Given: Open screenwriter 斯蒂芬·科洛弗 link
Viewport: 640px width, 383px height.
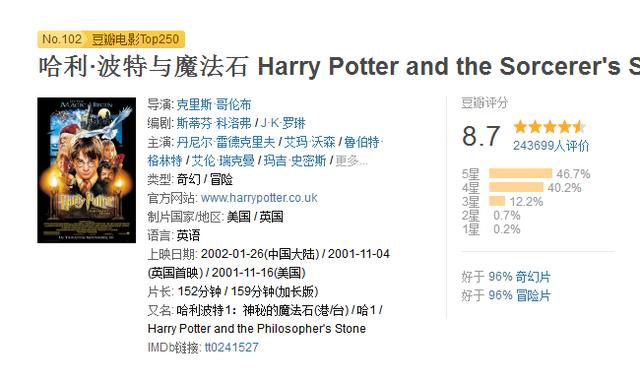Looking at the screenshot, I should (x=213, y=123).
